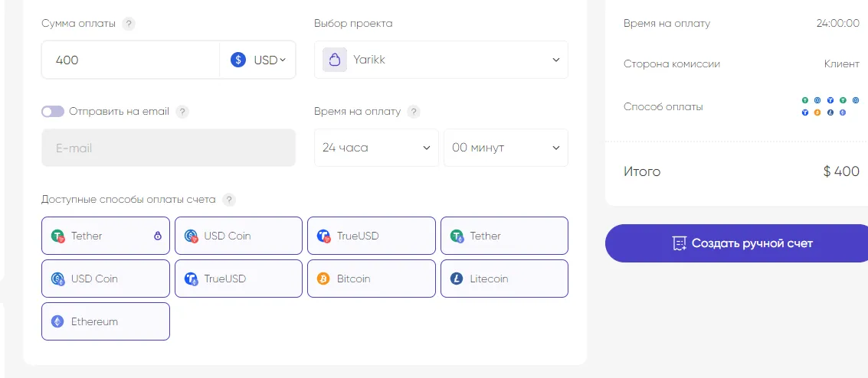The width and height of the screenshot is (868, 378).
Task: Click the greyed-out E-mail input field
Action: pos(169,148)
